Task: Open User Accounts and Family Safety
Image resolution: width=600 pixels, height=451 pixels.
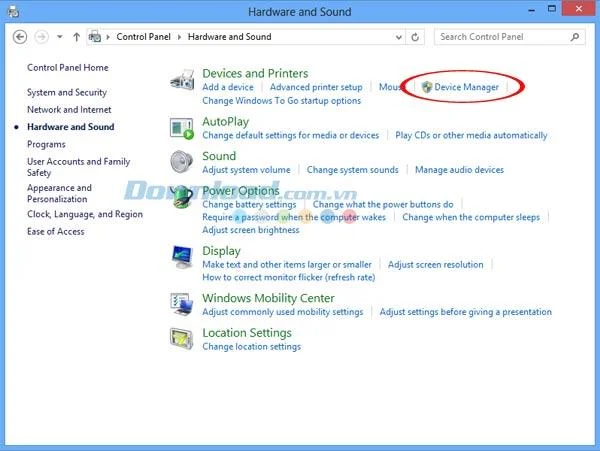Action: tap(78, 167)
